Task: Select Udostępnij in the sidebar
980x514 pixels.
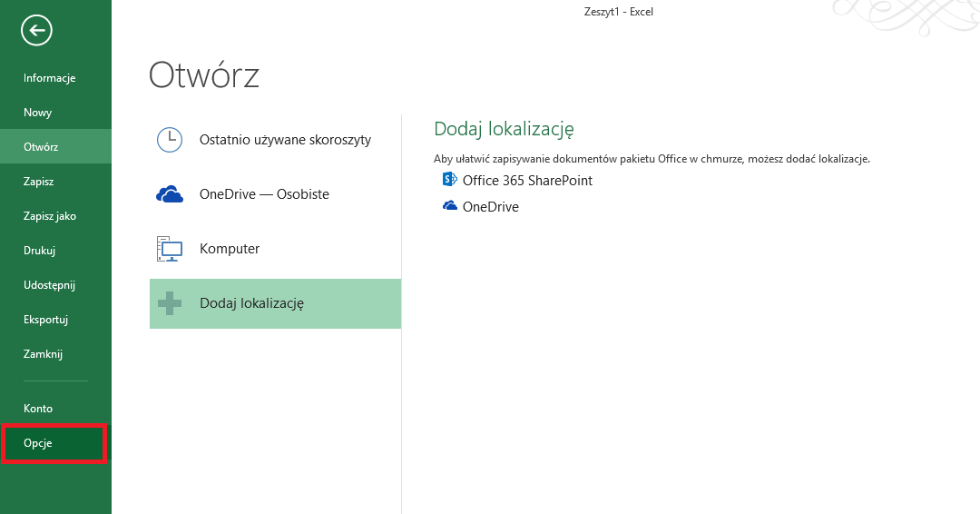Action: tap(55, 284)
